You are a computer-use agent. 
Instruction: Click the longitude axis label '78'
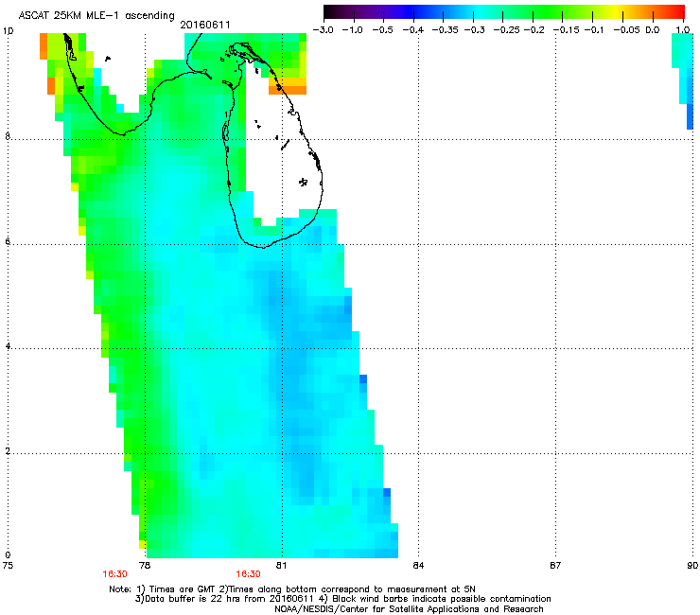coord(145,566)
